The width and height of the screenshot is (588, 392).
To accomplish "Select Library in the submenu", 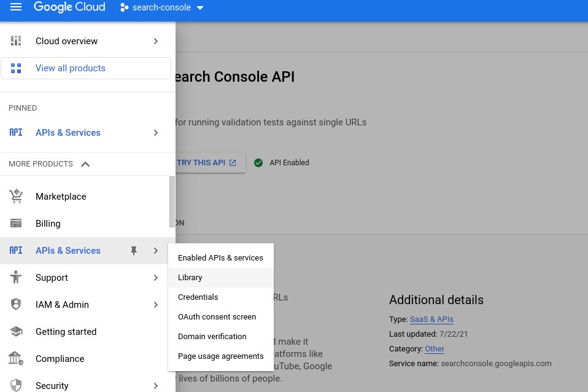I will [221, 278].
